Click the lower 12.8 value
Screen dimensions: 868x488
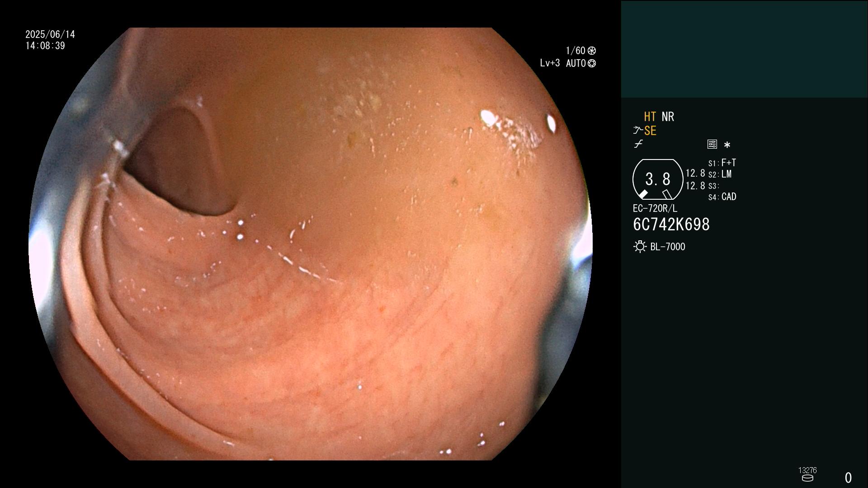(695, 186)
